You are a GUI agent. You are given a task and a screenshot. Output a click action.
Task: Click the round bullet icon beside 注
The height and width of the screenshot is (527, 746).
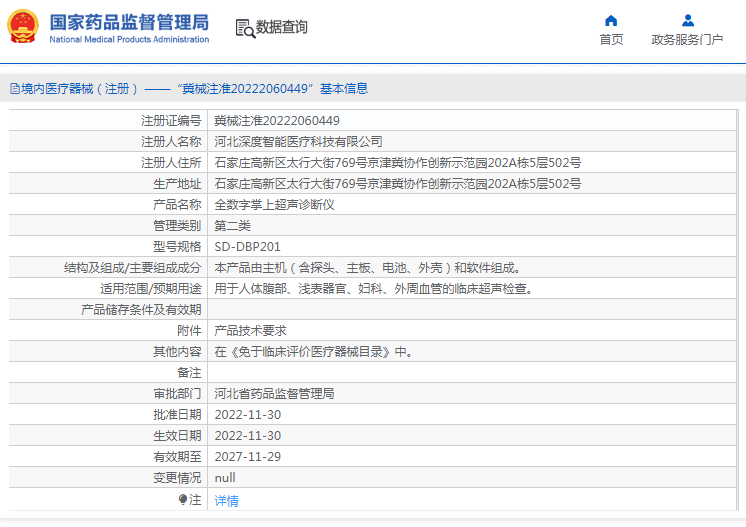tap(183, 499)
